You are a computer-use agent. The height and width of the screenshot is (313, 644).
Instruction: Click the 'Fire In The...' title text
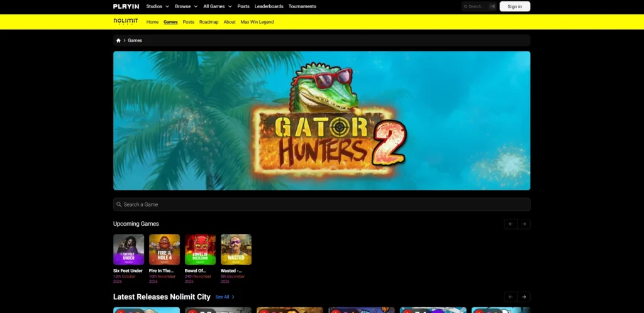click(162, 271)
